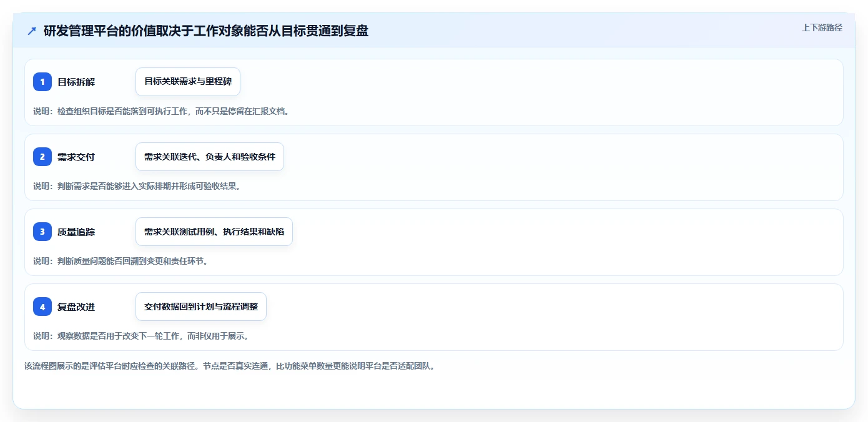
Task: Select step number 4 badge
Action: click(42, 307)
